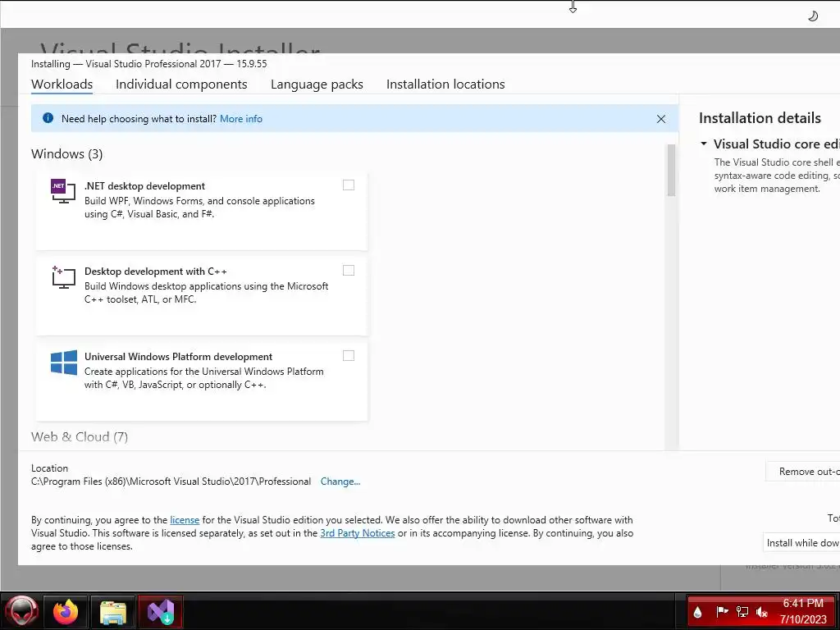Screen dimensions: 840x630
Task: Click the Desktop development with C++ title
Action: click(155, 271)
